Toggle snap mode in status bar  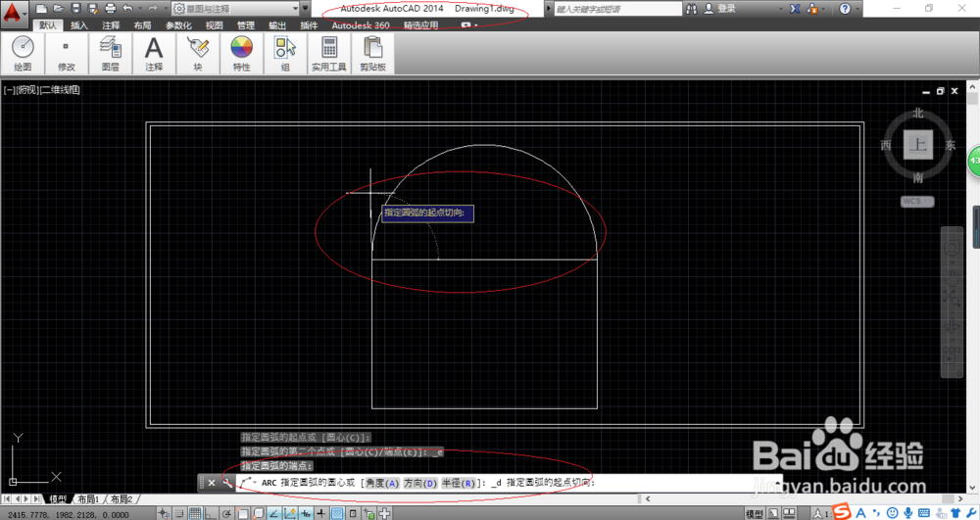[x=179, y=513]
